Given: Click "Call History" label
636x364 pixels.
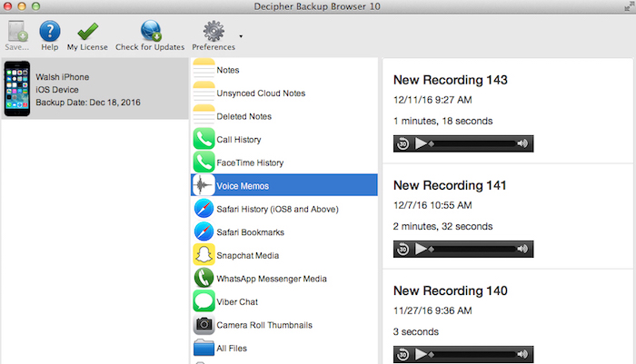Looking at the screenshot, I should point(238,140).
